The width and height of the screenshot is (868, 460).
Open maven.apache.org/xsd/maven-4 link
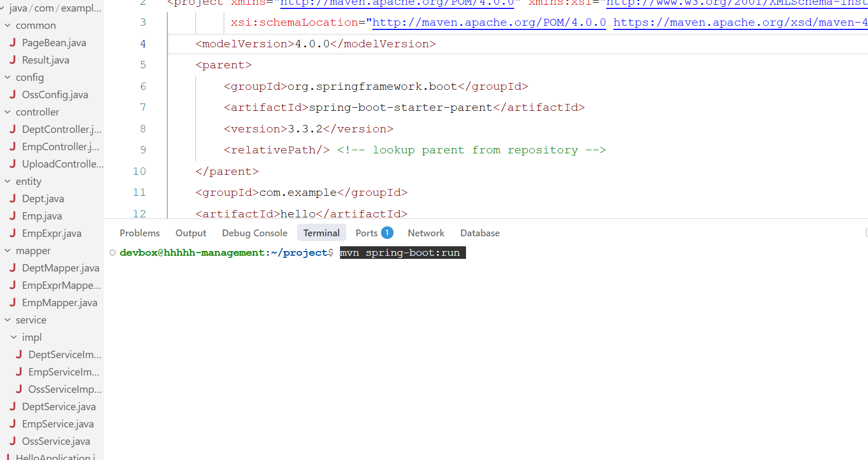tap(740, 23)
